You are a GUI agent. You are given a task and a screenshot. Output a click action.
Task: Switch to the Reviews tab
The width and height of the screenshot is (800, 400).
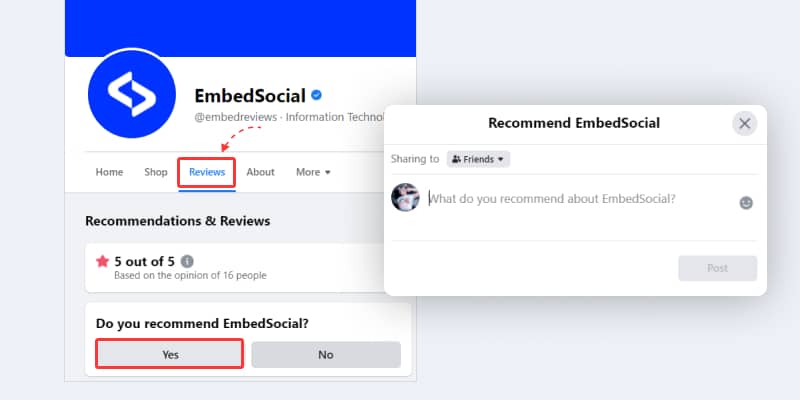(x=207, y=172)
